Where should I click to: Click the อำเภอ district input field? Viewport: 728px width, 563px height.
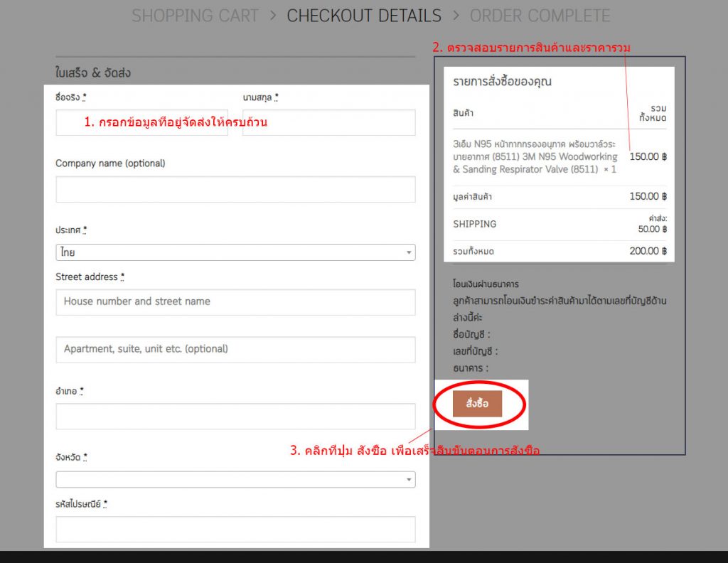(235, 417)
